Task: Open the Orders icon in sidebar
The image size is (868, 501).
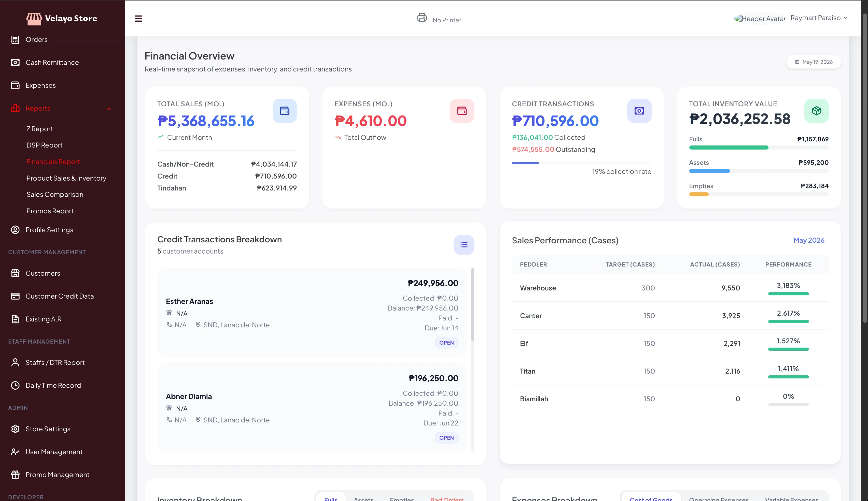Action: pyautogui.click(x=15, y=40)
